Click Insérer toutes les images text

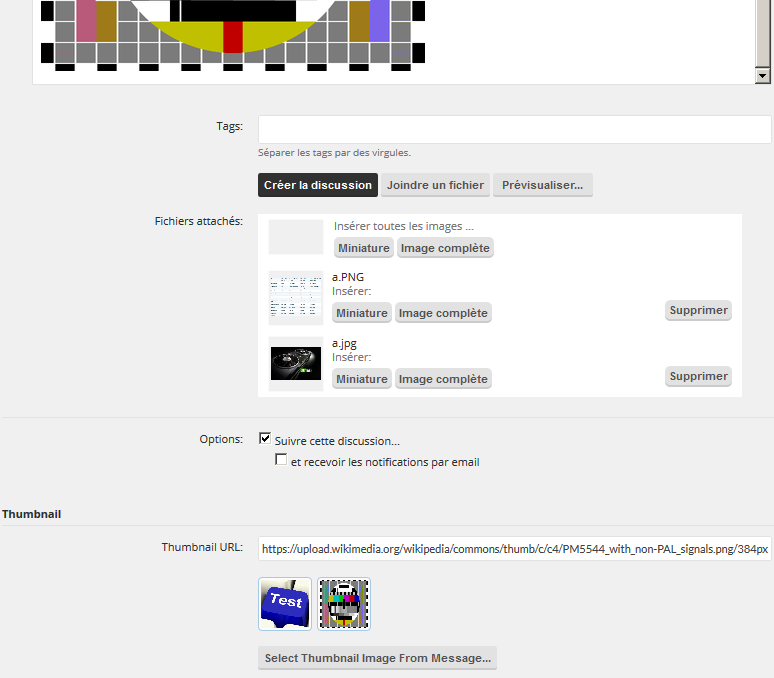pyautogui.click(x=404, y=226)
